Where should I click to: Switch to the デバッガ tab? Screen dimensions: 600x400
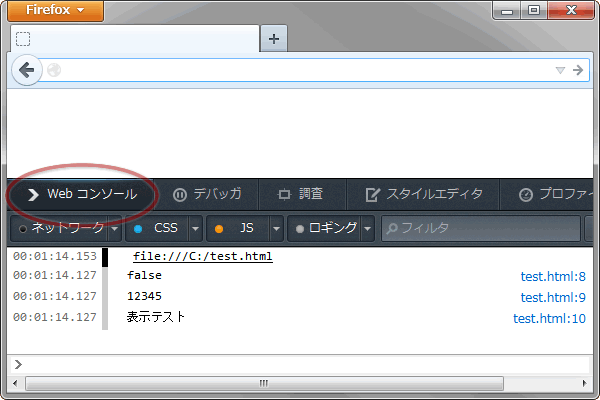click(207, 194)
